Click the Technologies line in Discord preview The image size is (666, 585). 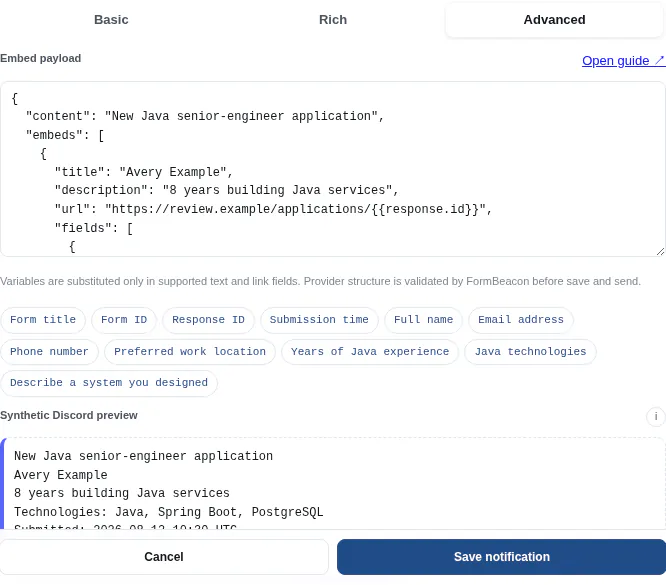(169, 512)
